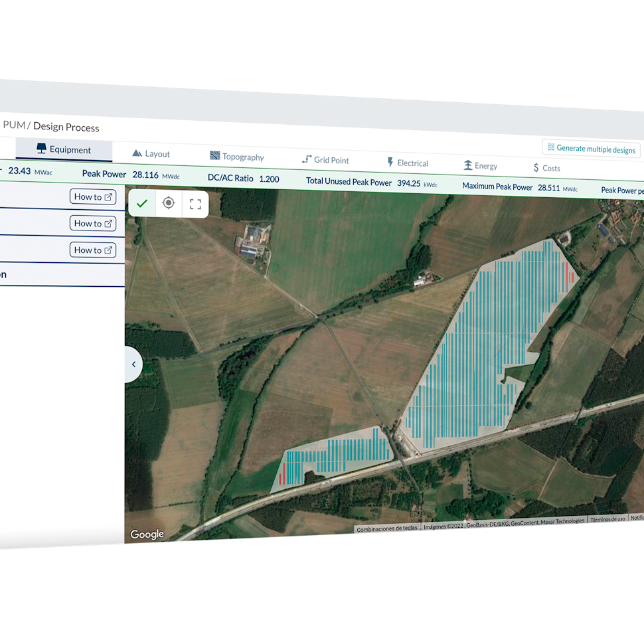The height and width of the screenshot is (644, 644).
Task: Switch to the Equipment tab
Action: [x=64, y=150]
